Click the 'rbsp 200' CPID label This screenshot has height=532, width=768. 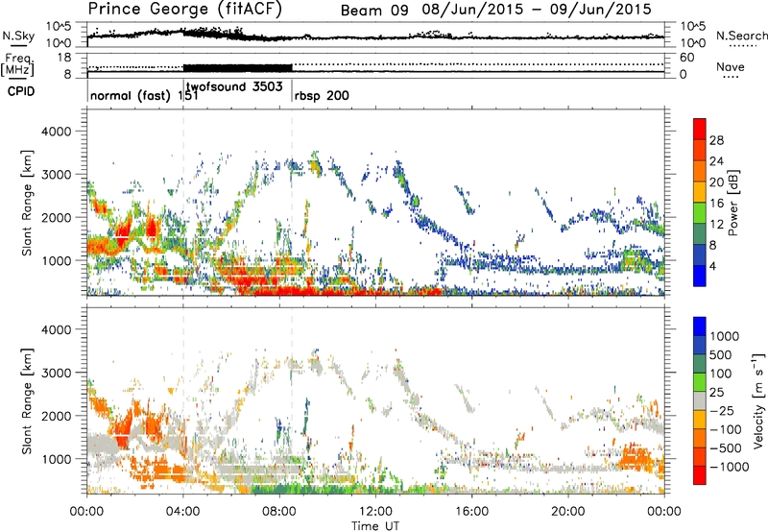(322, 95)
